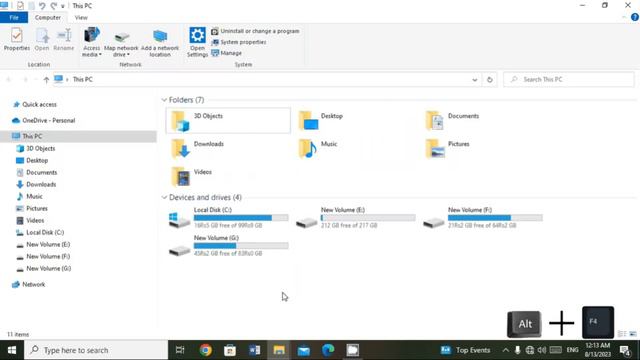Click New Volume (F:) usage bar
Viewport: 640px width, 360px height.
495,218
